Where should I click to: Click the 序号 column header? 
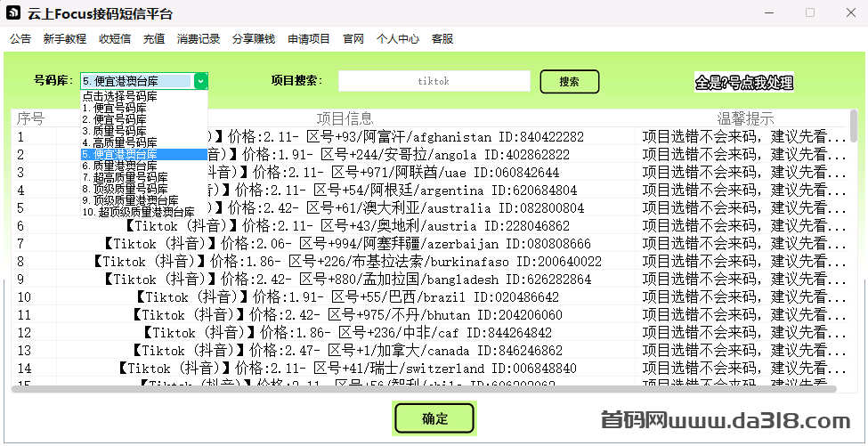[34, 118]
